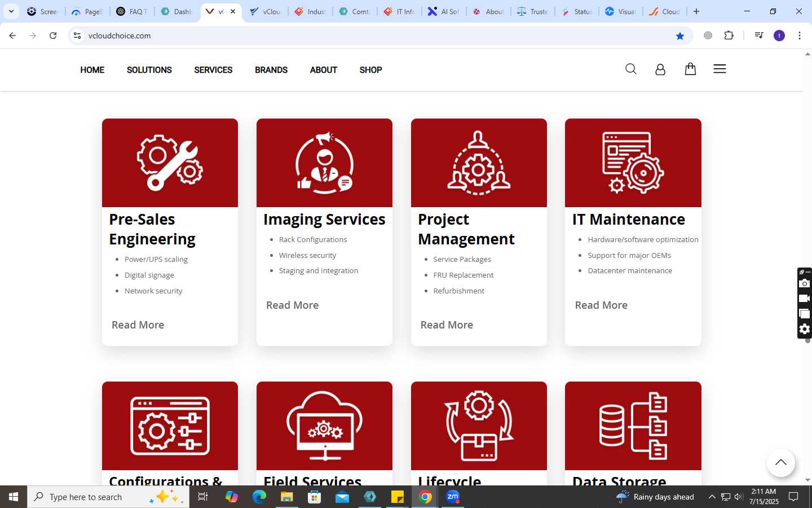Click the Imaging Services card image

click(324, 163)
